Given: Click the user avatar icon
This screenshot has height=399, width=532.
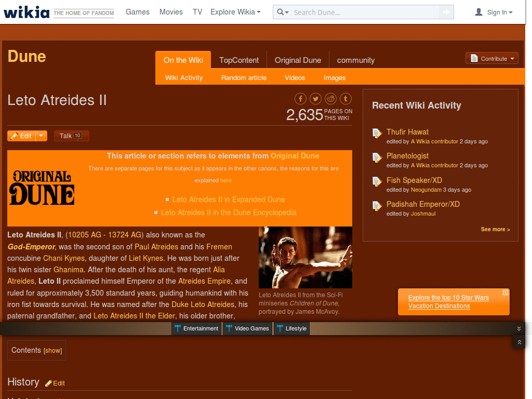Looking at the screenshot, I should [x=478, y=12].
